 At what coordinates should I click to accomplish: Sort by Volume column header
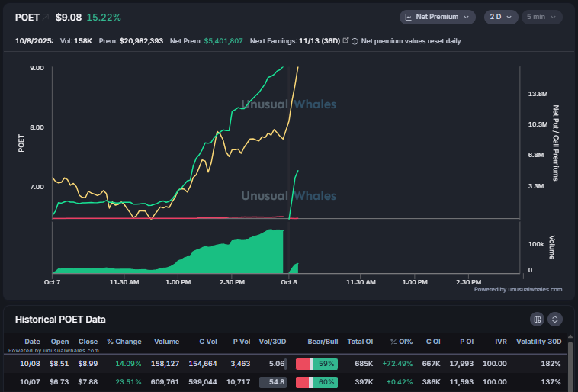point(166,342)
